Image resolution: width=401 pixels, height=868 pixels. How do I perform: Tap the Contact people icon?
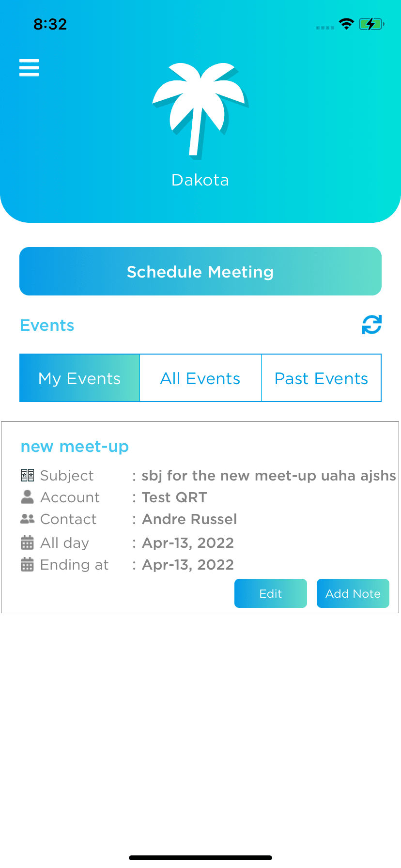[28, 519]
